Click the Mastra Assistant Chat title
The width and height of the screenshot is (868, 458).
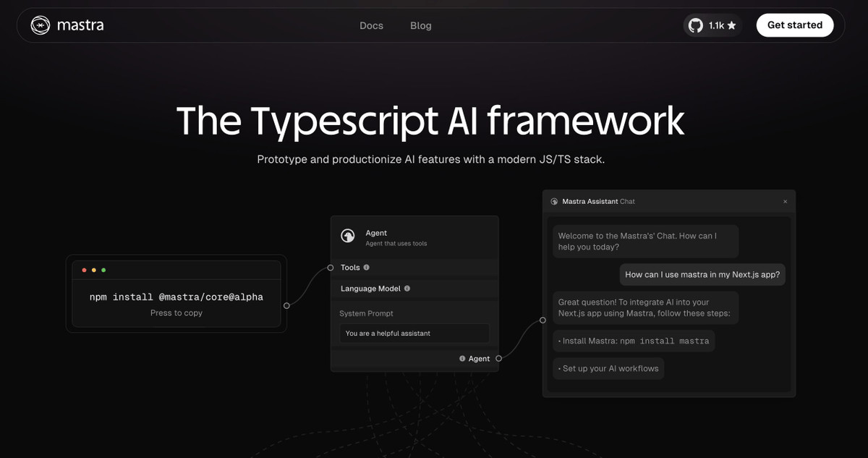(x=598, y=201)
